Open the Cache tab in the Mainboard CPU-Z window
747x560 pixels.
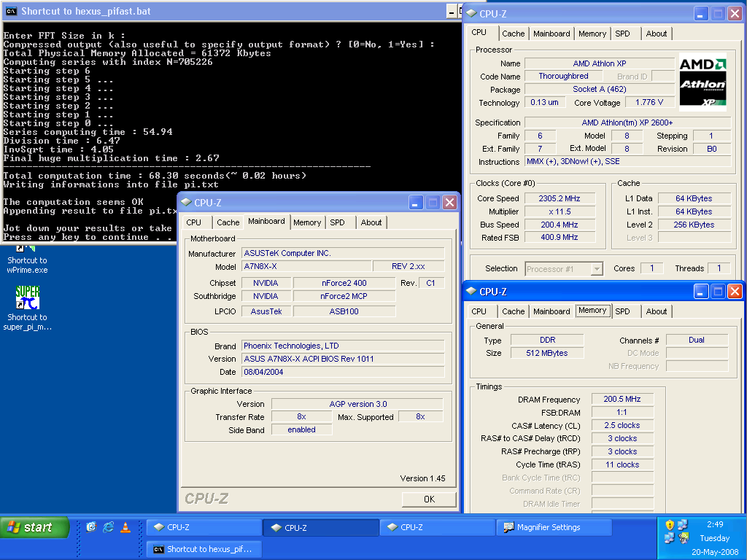coord(228,222)
